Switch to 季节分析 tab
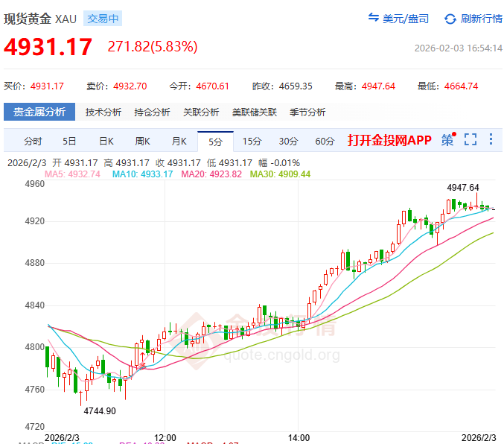This screenshot has height=444, width=504. coord(307,112)
